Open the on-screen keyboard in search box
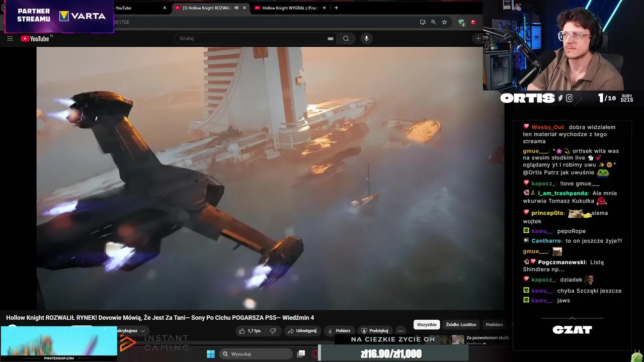This screenshot has height=362, width=644. tap(330, 38)
